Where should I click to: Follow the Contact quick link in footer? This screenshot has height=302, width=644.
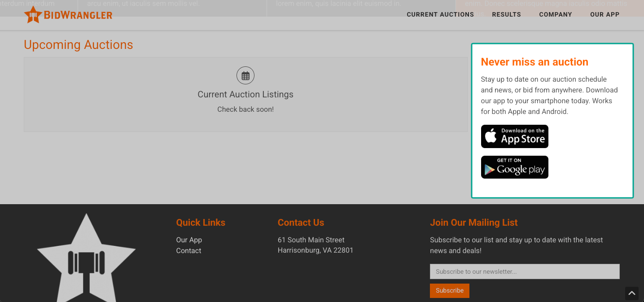pos(188,250)
